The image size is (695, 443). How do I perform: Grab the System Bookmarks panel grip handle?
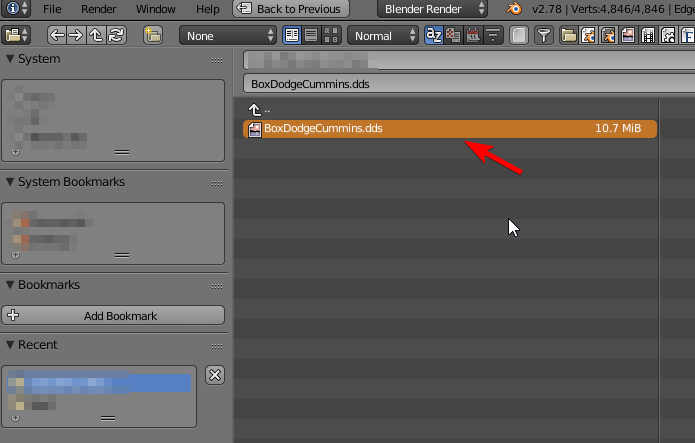tap(217, 183)
